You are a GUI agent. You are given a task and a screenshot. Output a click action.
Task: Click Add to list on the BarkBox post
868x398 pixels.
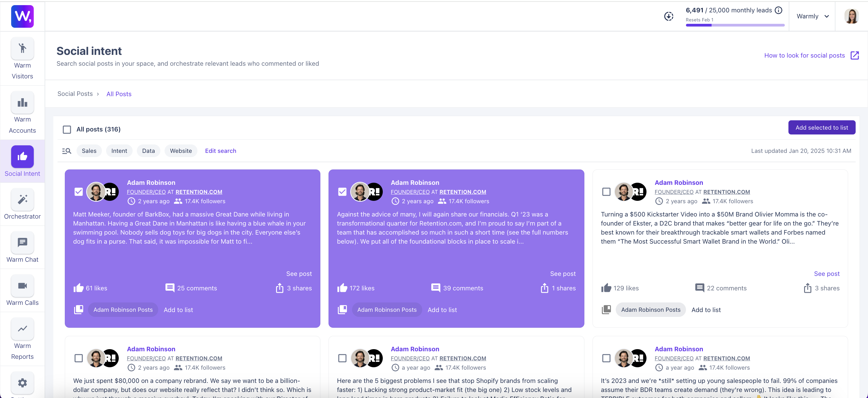(178, 310)
